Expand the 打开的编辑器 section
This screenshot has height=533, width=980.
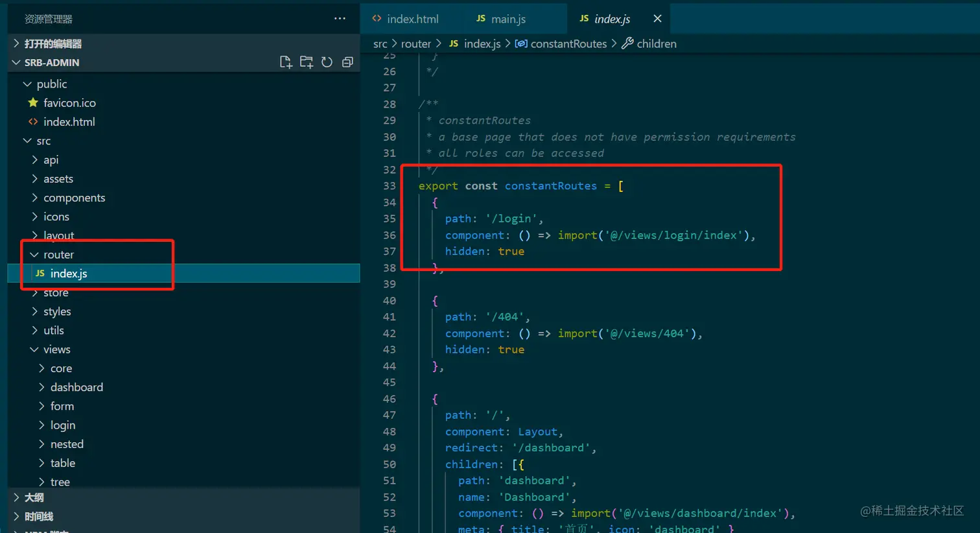(x=183, y=43)
